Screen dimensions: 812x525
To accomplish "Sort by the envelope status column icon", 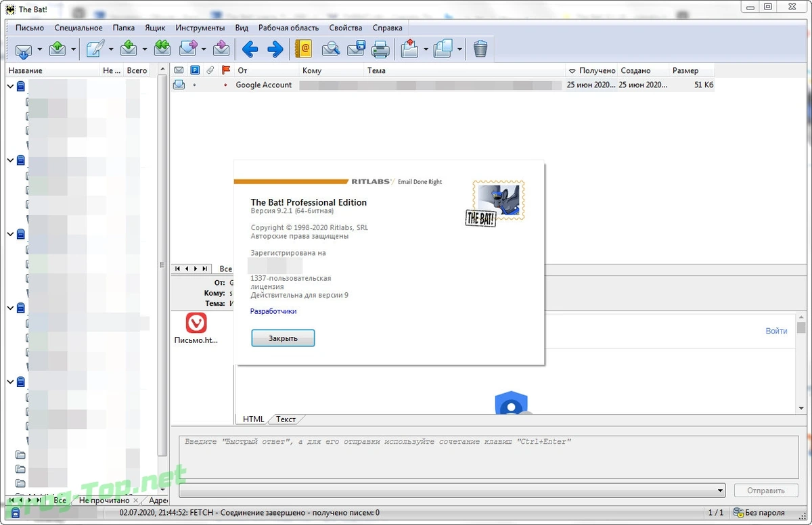I will point(179,70).
